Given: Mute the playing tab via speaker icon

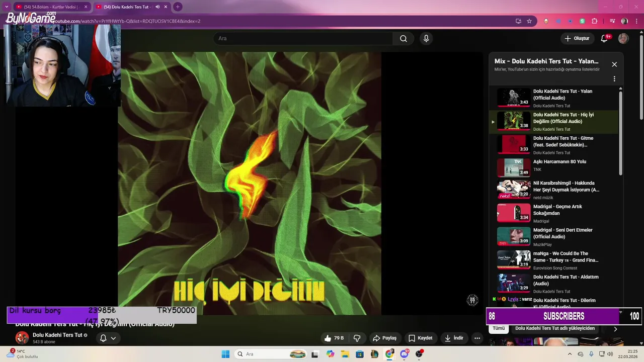Looking at the screenshot, I should coord(157,7).
